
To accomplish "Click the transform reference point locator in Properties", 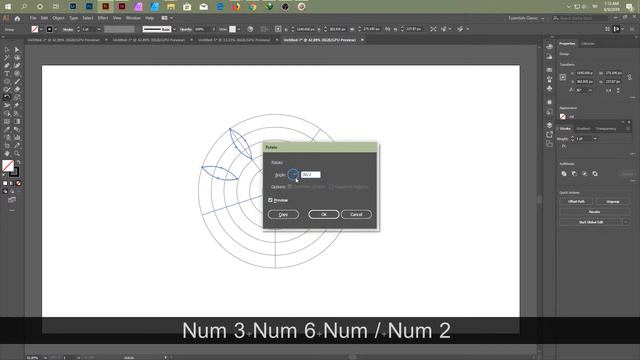I will pos(563,77).
